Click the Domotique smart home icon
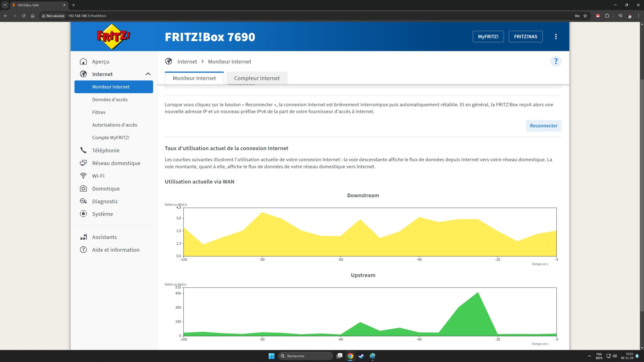Image resolution: width=644 pixels, height=362 pixels. click(x=83, y=188)
